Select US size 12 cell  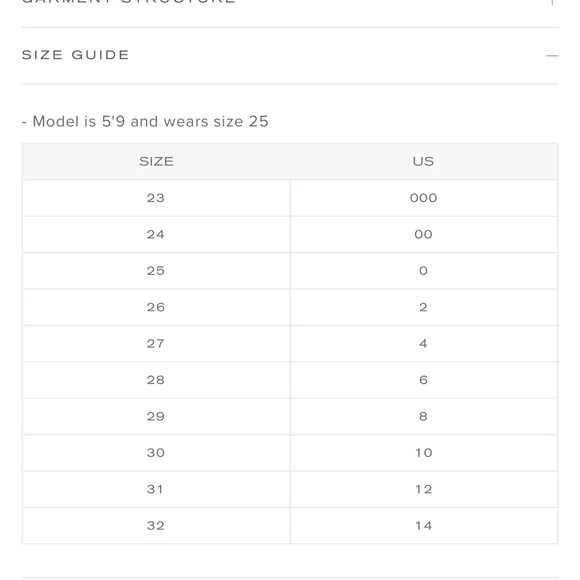click(x=424, y=489)
